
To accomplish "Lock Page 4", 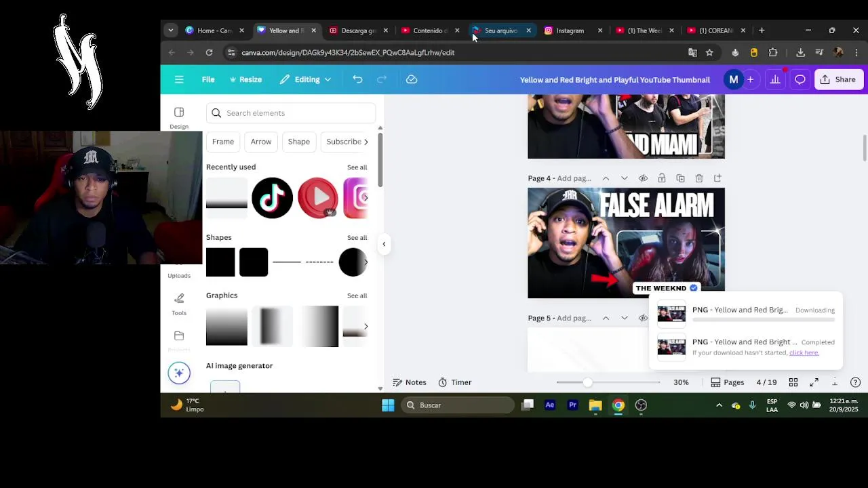I will 662,178.
